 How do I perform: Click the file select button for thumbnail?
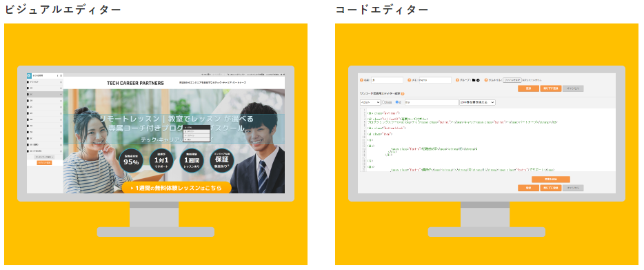click(x=512, y=80)
